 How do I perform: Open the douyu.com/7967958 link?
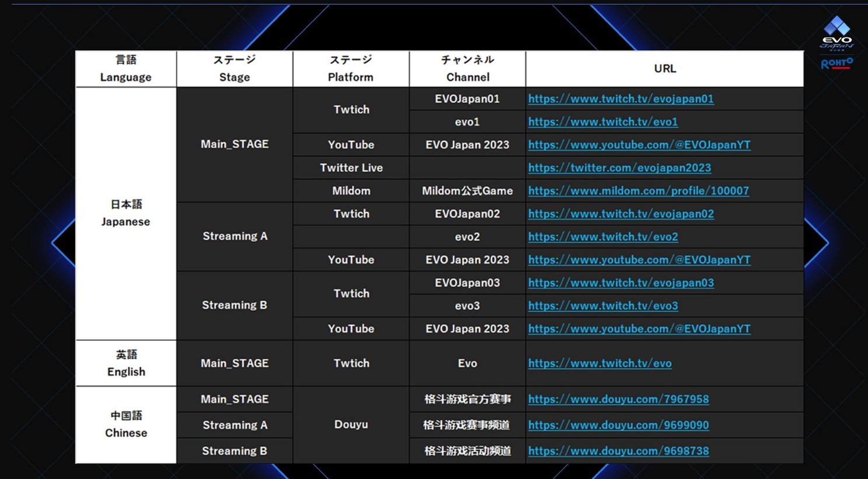click(618, 399)
